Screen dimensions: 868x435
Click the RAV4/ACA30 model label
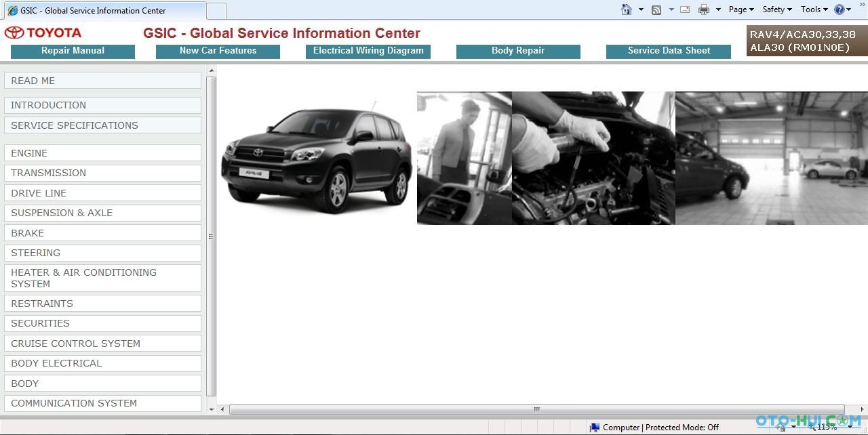[806, 41]
